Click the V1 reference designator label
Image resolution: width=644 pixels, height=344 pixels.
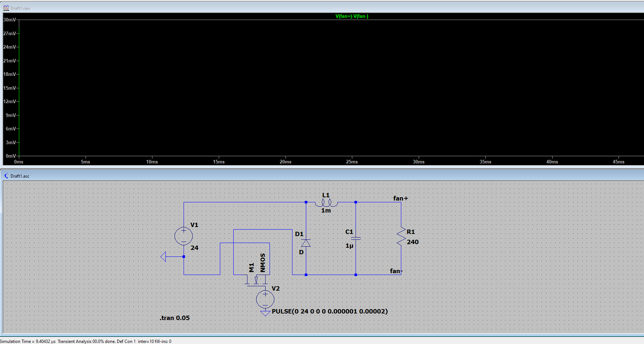(x=194, y=225)
